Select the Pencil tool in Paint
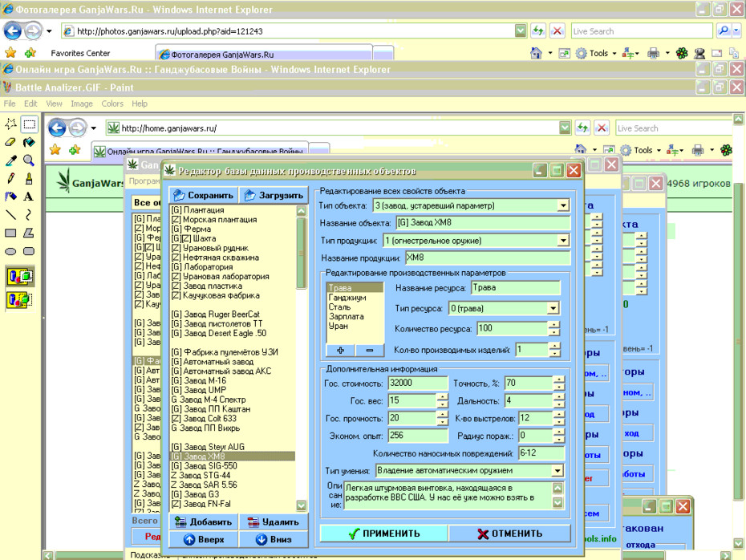The height and width of the screenshot is (560, 746). pyautogui.click(x=11, y=178)
